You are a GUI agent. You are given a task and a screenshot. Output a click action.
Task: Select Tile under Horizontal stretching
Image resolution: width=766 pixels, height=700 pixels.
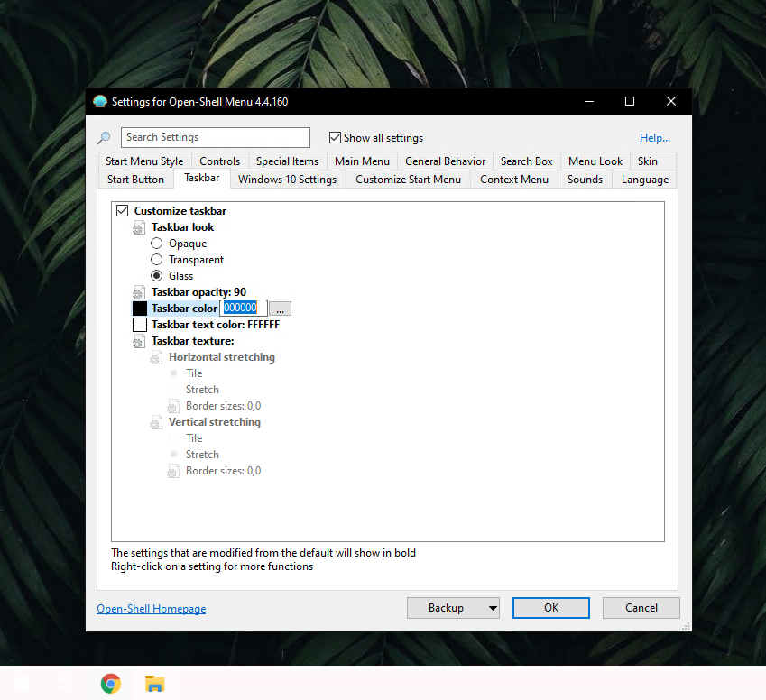173,373
